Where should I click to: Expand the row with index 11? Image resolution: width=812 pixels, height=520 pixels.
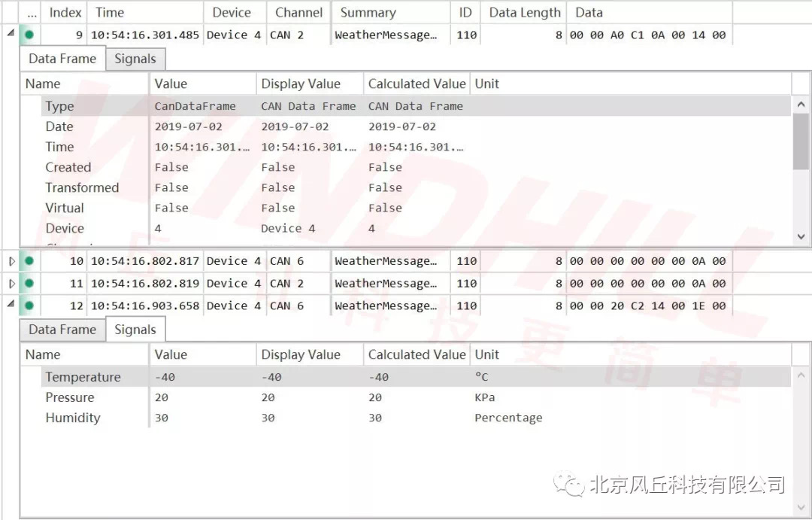coord(11,284)
